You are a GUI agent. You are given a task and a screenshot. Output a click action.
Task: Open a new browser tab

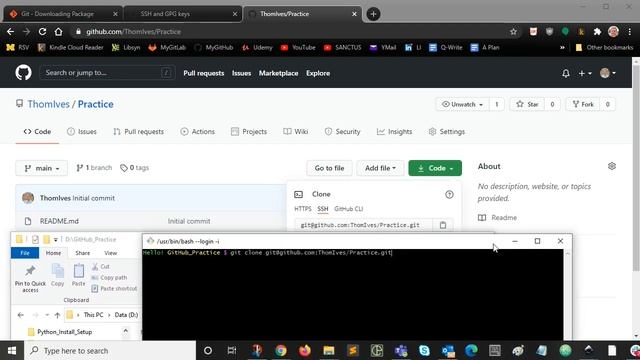[x=373, y=14]
